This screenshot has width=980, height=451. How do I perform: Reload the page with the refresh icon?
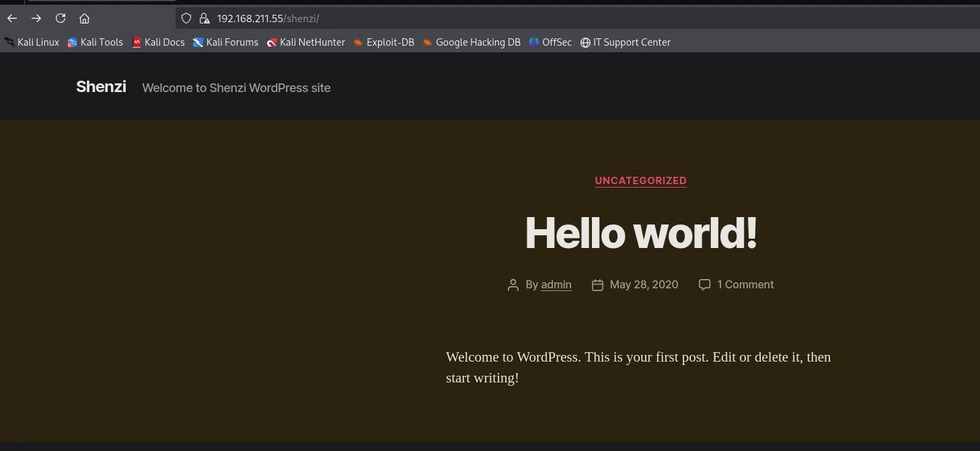click(61, 18)
